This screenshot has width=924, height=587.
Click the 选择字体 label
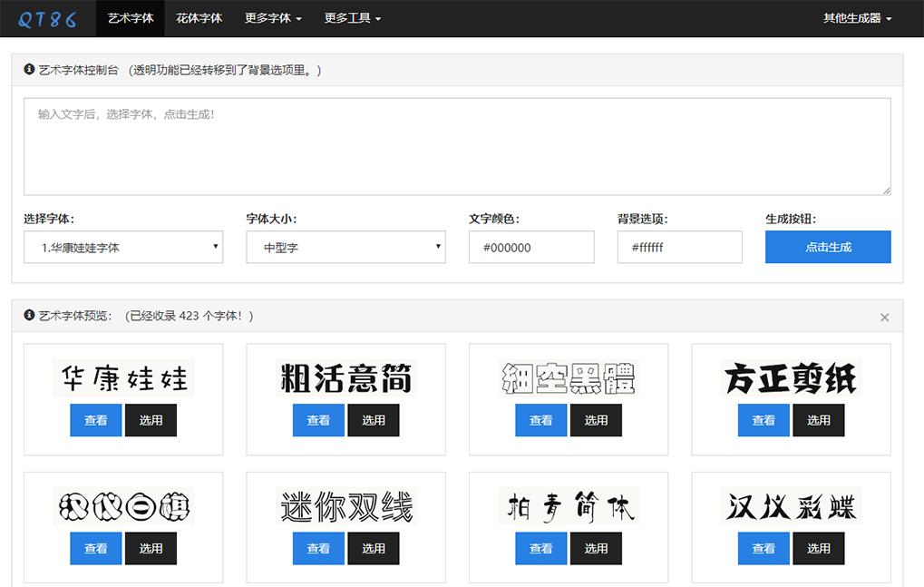(49, 219)
